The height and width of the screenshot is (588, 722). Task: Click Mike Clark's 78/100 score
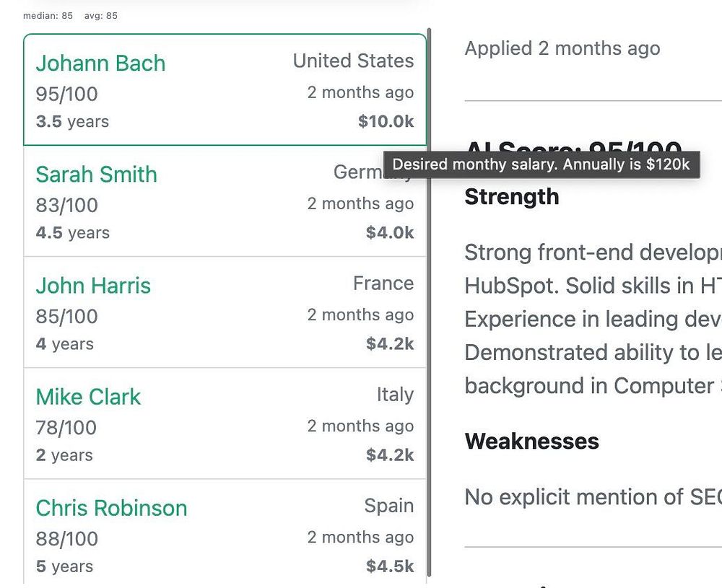click(x=66, y=427)
